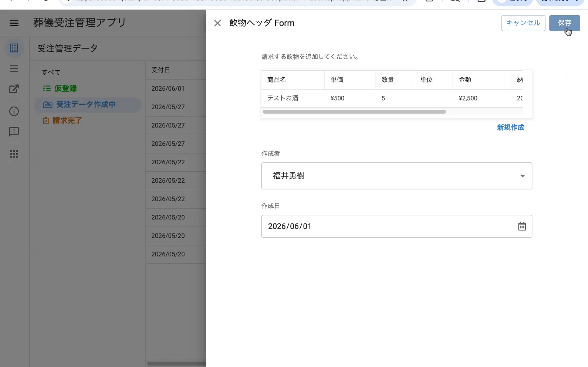This screenshot has width=588, height=367.
Task: Click the clipboard icon beside 請求完了
Action: 46,121
